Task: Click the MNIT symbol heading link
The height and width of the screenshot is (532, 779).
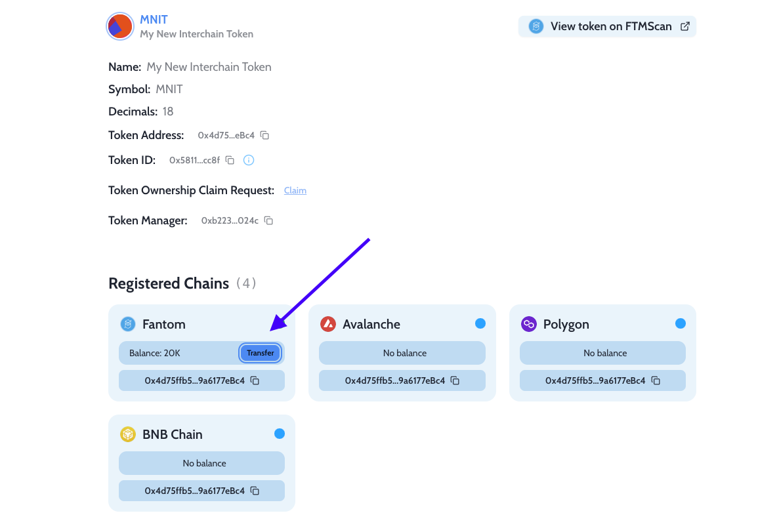Action: [x=154, y=20]
